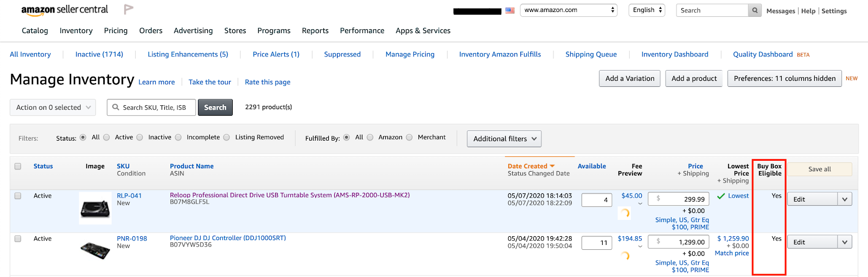Check the box for the RLP-041 row

click(x=18, y=196)
